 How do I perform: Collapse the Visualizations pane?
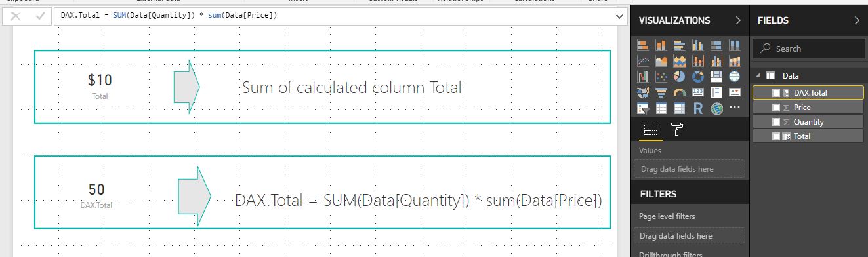739,20
